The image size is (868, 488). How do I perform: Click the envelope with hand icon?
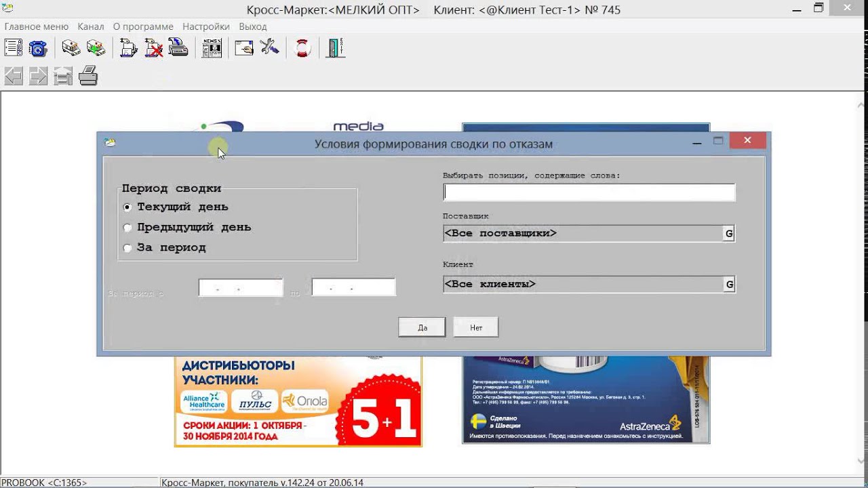(x=244, y=48)
